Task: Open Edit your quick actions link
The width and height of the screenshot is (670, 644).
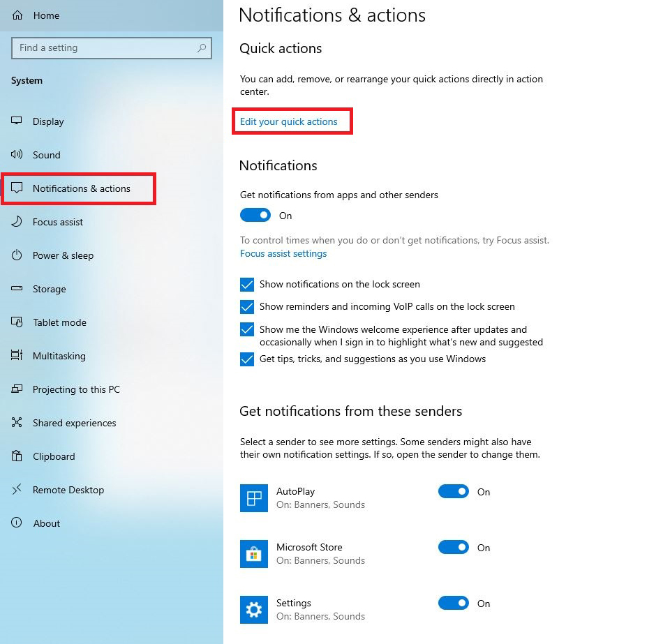Action: (x=289, y=121)
